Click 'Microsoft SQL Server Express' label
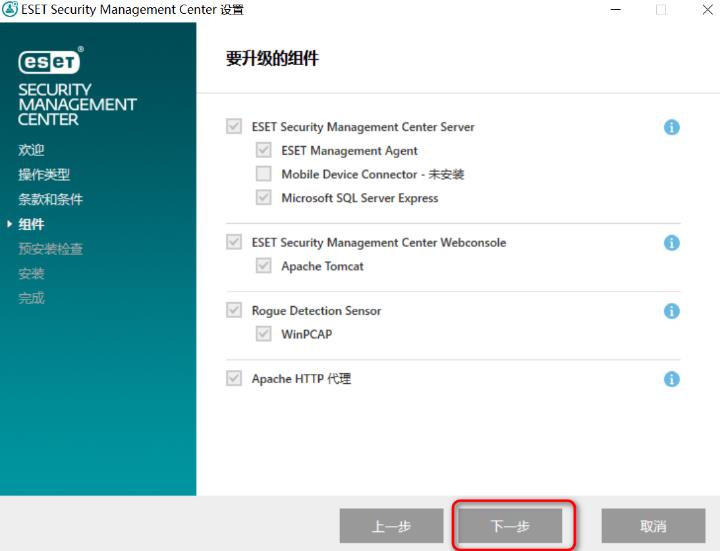This screenshot has width=720, height=551. pyautogui.click(x=360, y=198)
